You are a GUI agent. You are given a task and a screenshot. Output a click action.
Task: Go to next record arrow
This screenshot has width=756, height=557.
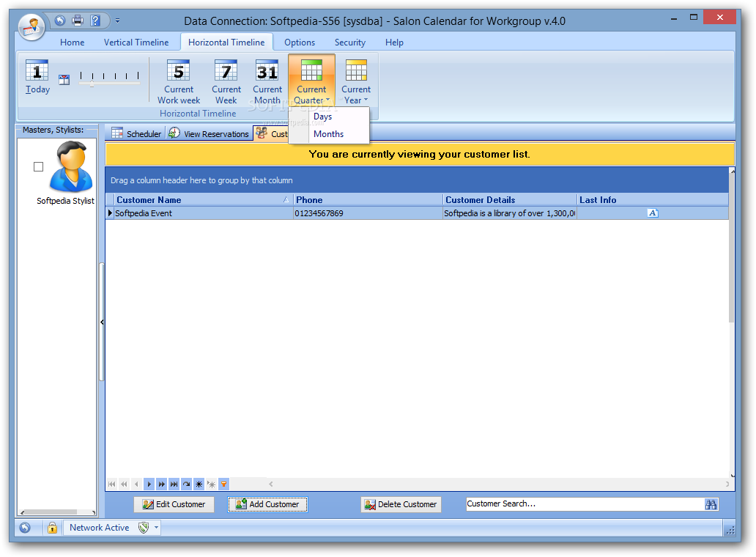tap(149, 484)
